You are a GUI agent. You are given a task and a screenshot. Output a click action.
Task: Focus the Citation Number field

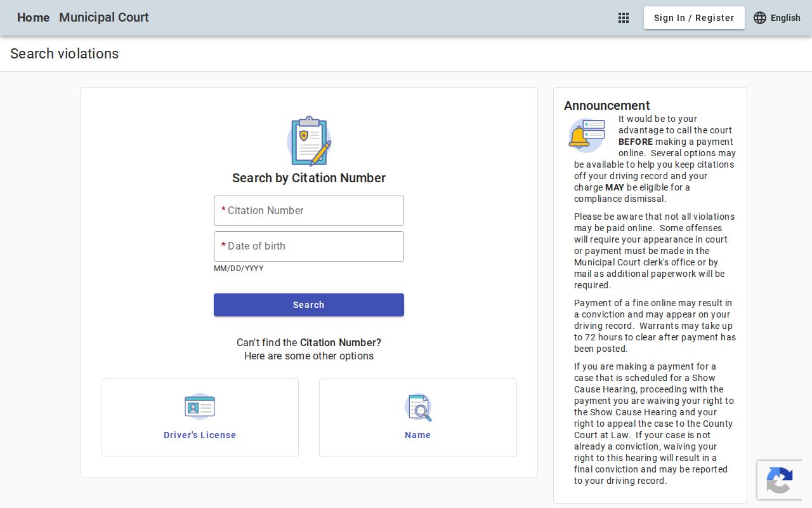pos(309,211)
